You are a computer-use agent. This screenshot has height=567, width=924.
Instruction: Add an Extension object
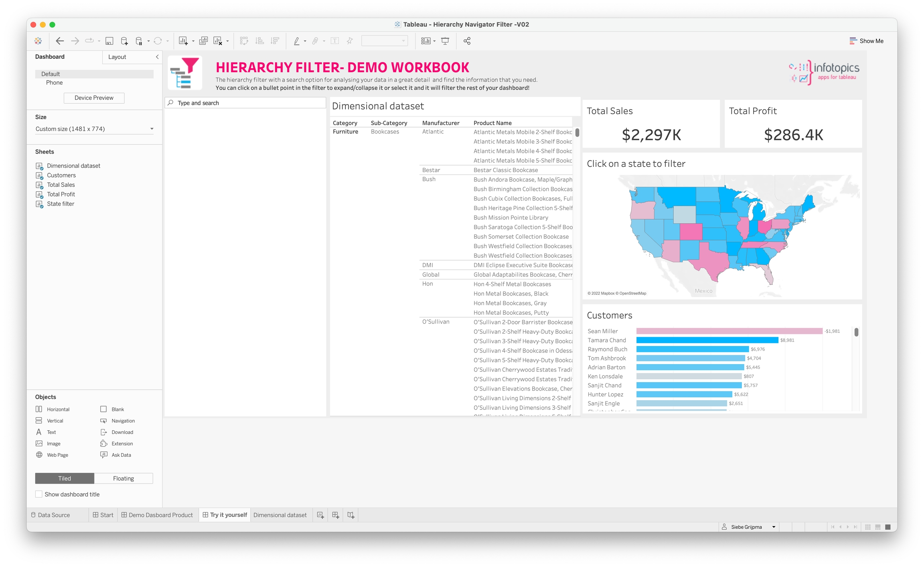click(x=116, y=443)
